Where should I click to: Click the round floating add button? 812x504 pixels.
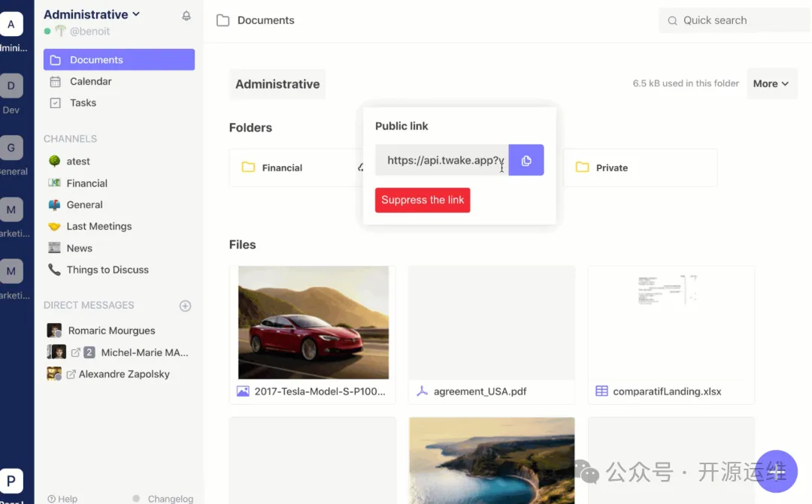[x=776, y=471]
